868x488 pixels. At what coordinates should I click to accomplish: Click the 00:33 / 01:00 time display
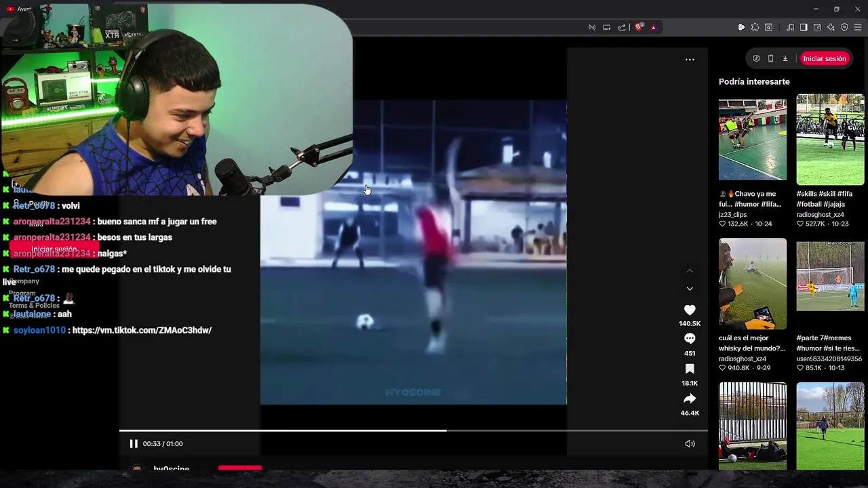coord(163,444)
